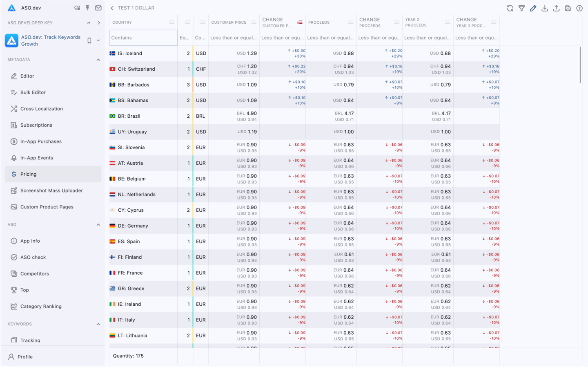Click the Contains filter input field
The height and width of the screenshot is (367, 588).
[x=143, y=37]
